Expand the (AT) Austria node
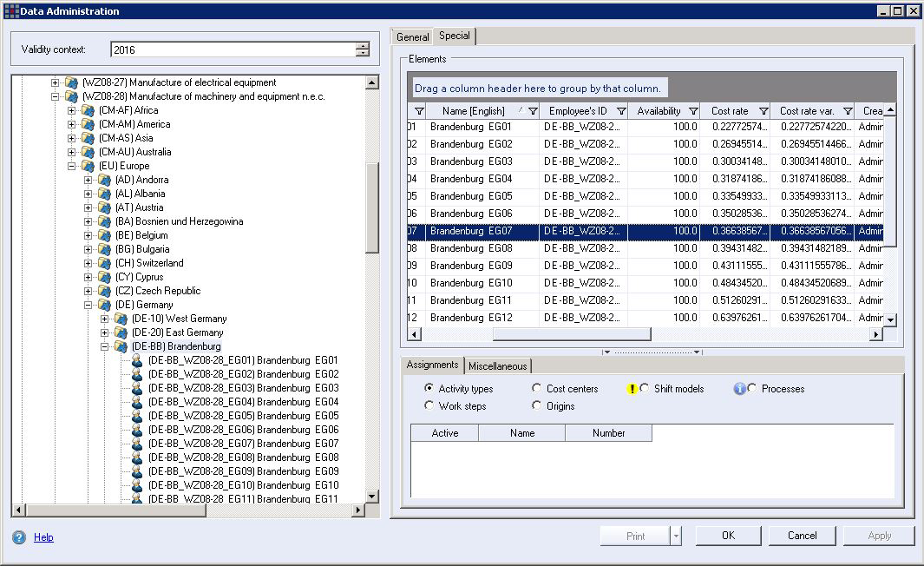Viewport: 924px width, 566px height. coord(88,207)
